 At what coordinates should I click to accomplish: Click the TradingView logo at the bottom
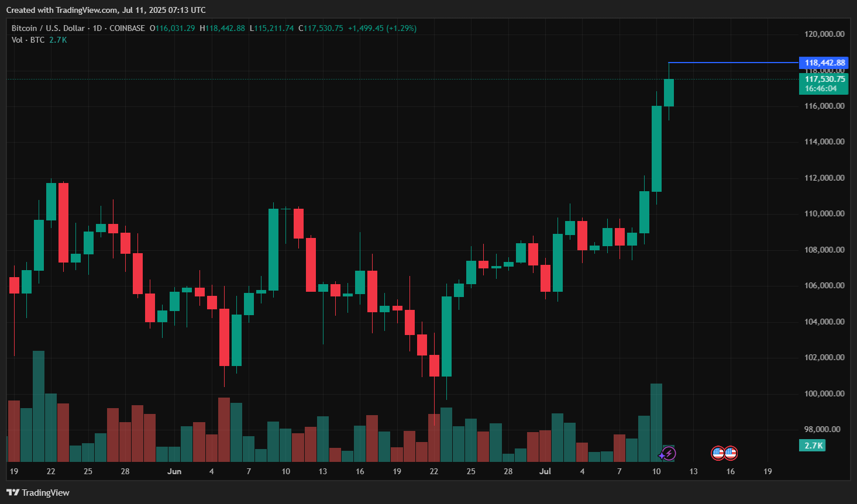(x=38, y=492)
